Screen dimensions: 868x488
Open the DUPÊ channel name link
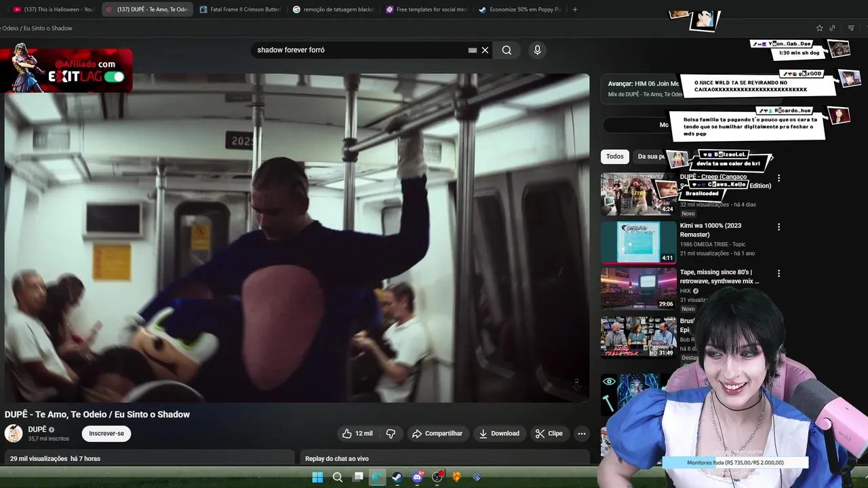37,430
